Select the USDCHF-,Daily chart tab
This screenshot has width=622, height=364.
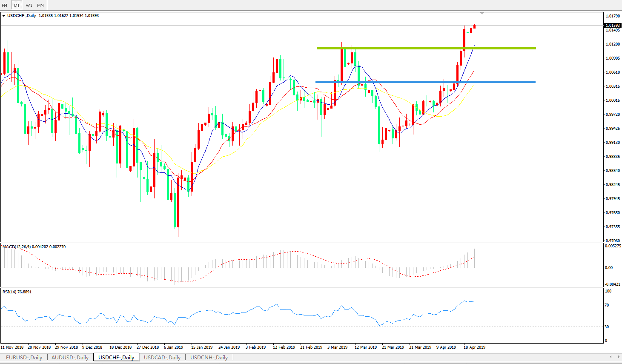(116, 358)
